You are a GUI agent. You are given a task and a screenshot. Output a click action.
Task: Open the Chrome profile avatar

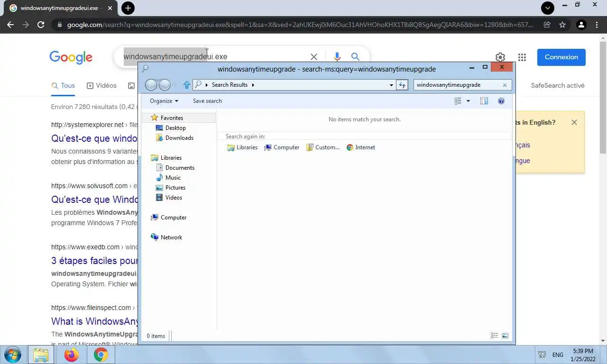pos(581,25)
